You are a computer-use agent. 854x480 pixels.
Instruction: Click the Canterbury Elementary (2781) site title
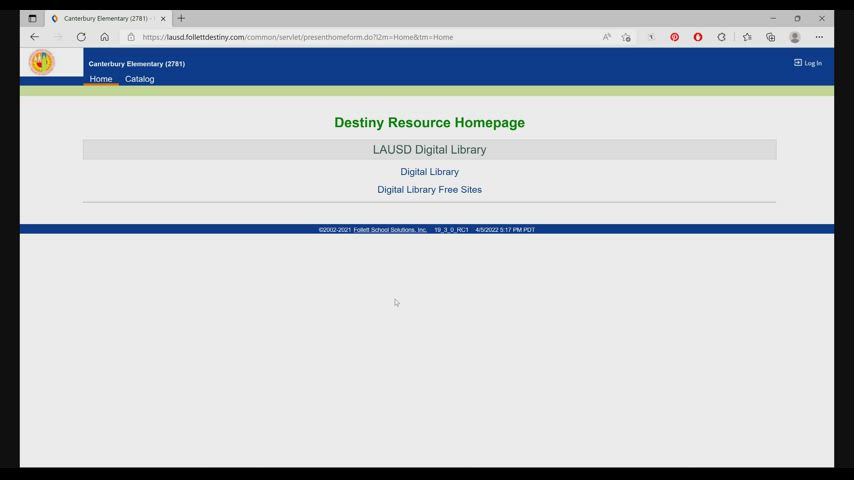point(137,64)
